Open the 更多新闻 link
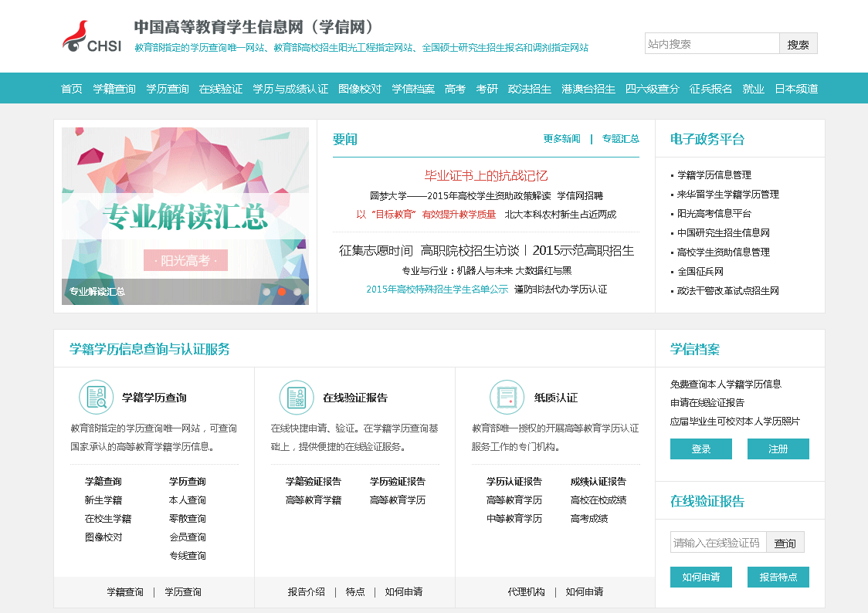The height and width of the screenshot is (613, 868). point(561,139)
